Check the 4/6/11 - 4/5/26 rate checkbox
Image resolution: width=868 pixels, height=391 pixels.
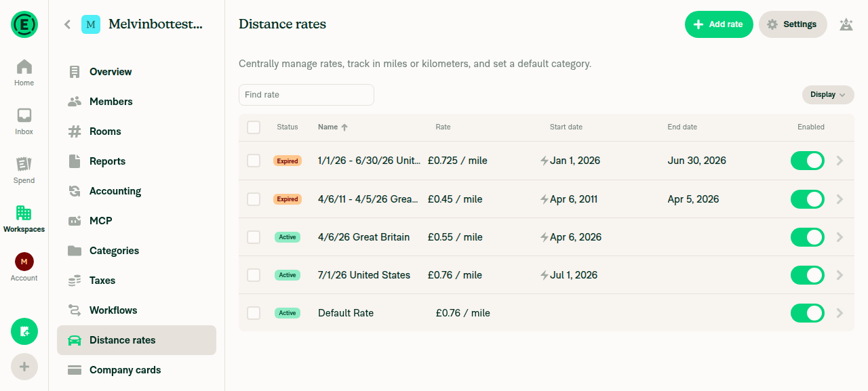254,199
